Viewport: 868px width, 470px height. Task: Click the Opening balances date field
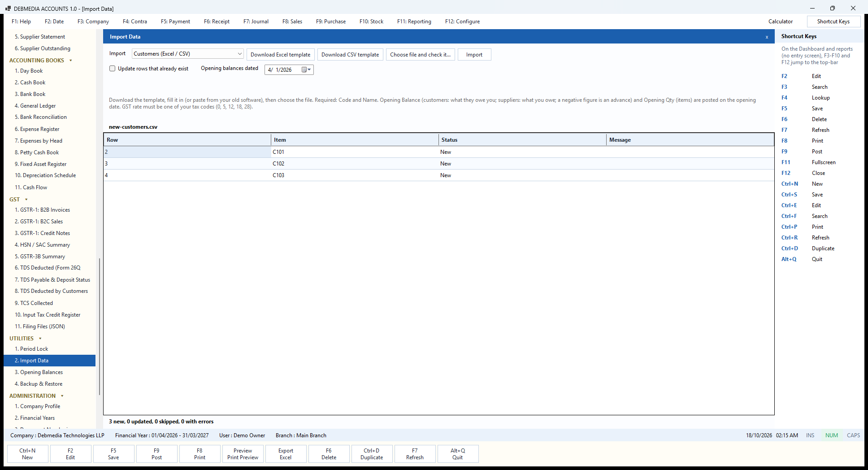(289, 70)
